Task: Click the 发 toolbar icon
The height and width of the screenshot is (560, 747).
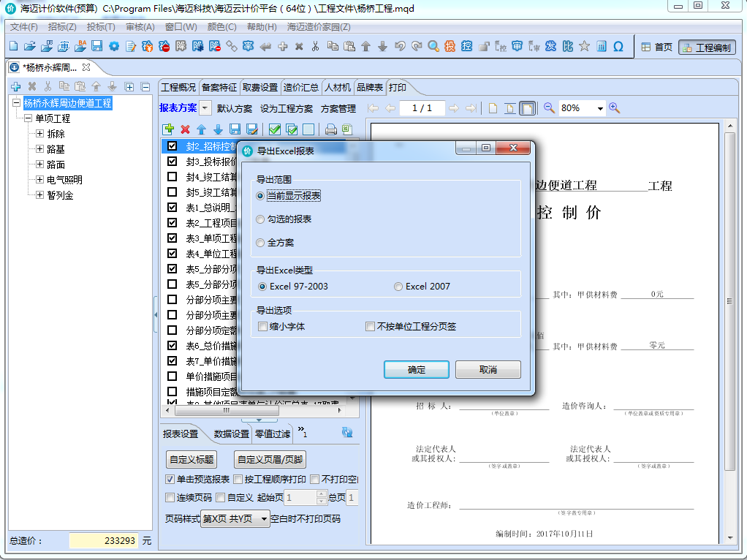Action: [x=550, y=46]
